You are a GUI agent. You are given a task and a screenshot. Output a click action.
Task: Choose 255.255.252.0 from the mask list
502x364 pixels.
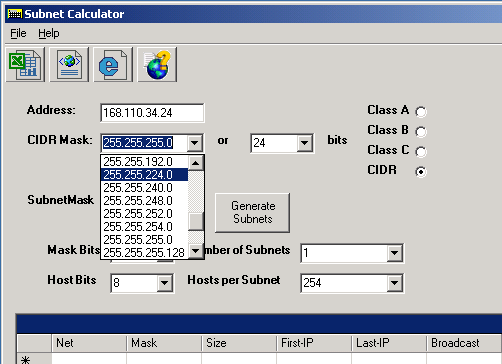point(145,214)
